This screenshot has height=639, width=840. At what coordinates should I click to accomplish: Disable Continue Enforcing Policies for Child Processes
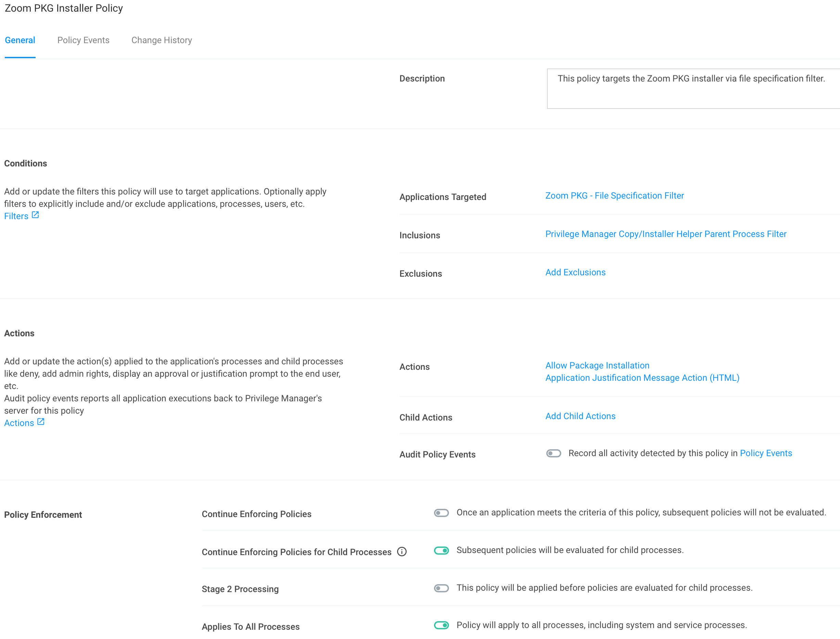coord(441,551)
